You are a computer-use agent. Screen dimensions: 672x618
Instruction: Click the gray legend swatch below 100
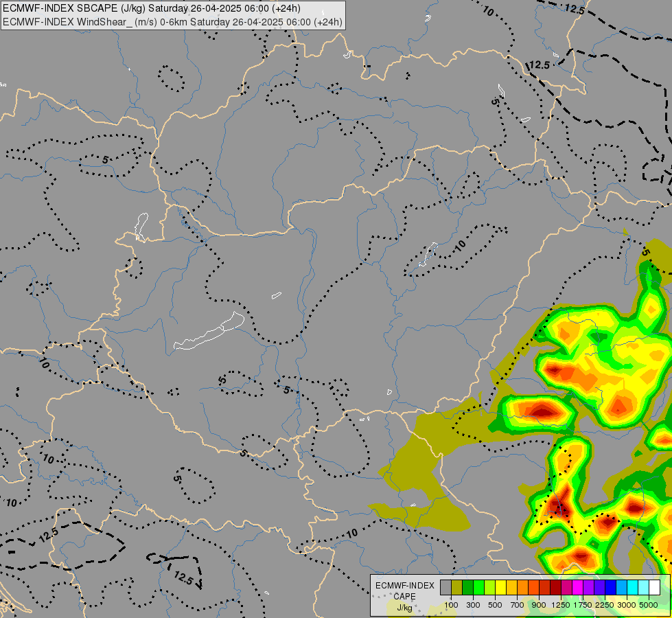click(x=445, y=587)
